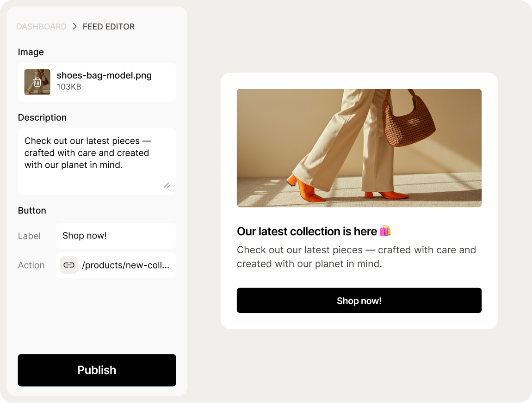Screen dimensions: 532x403
Task: Click the Image section heading
Action: click(31, 52)
